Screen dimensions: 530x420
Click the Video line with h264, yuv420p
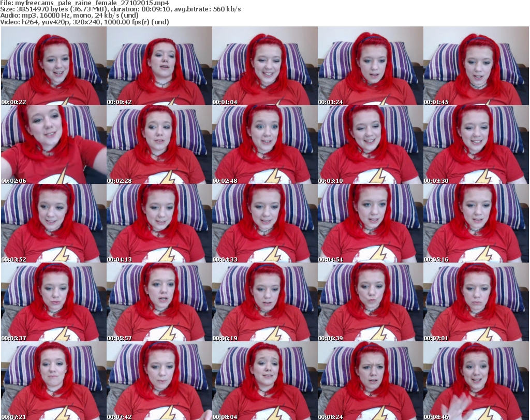[84, 22]
